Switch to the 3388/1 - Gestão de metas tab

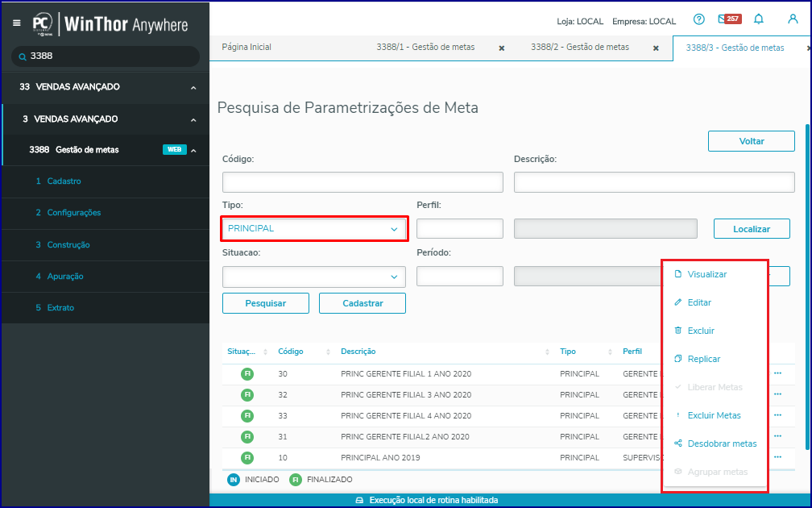pos(425,47)
